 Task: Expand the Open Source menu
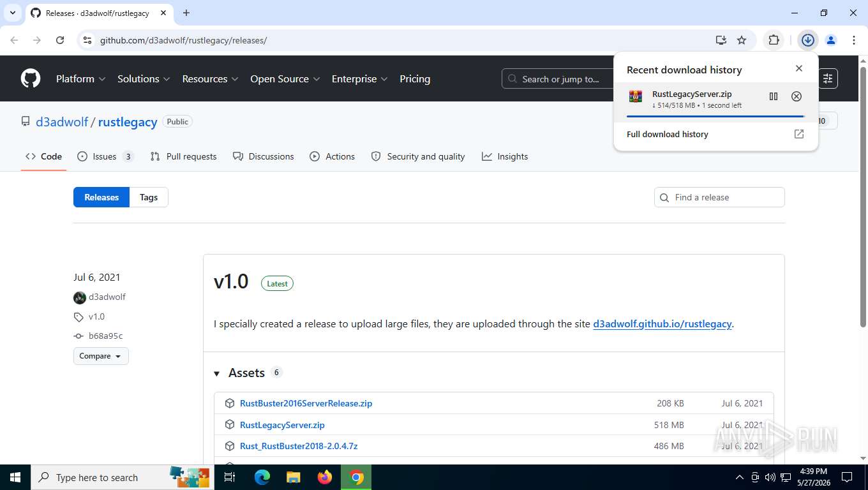[x=285, y=78]
